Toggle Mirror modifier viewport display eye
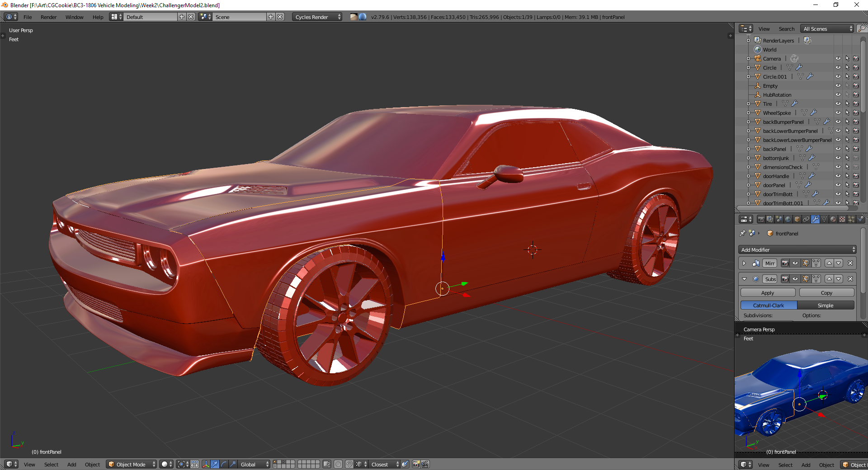 (x=795, y=263)
